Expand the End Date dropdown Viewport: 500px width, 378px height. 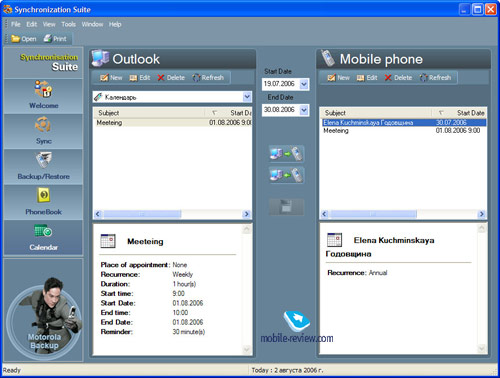pyautogui.click(x=304, y=110)
